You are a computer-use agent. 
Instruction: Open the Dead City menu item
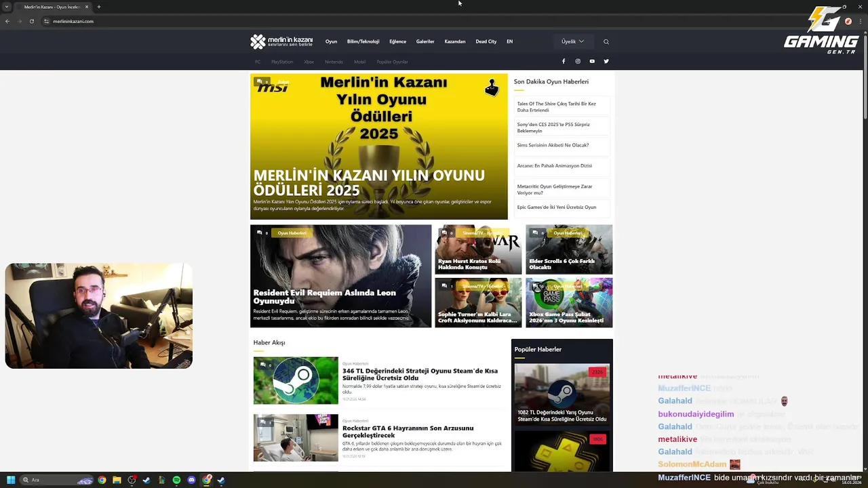pyautogui.click(x=486, y=41)
